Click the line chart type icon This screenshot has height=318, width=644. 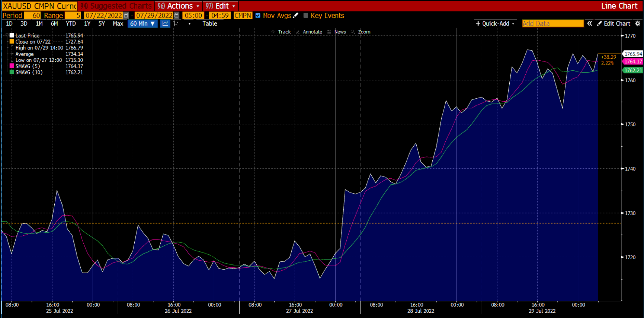point(165,23)
